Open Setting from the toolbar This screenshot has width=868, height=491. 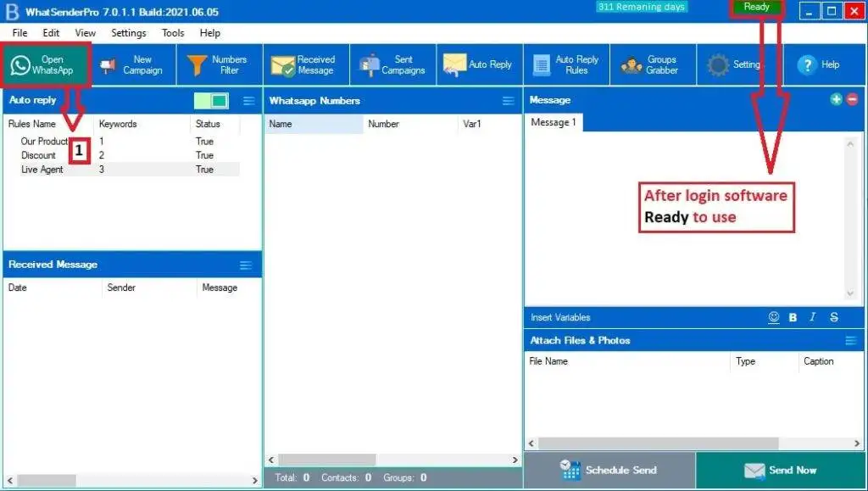739,64
